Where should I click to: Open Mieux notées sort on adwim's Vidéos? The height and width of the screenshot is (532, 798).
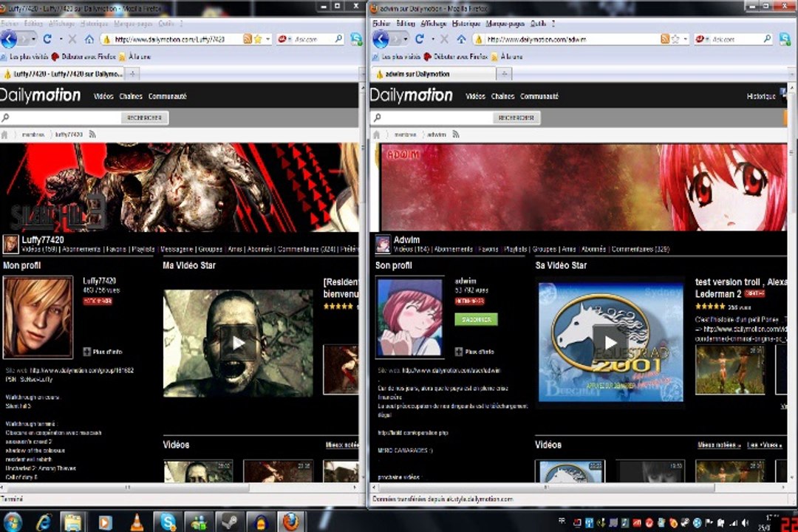tap(719, 445)
